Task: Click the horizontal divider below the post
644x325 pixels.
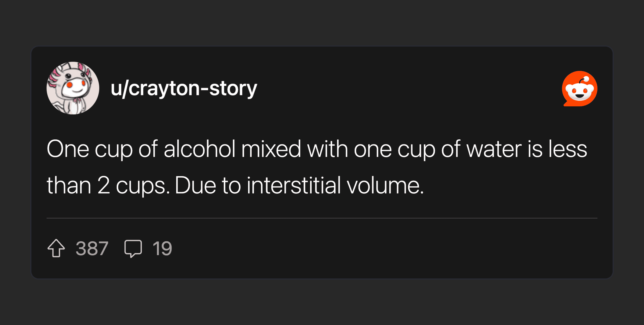Action: 322,218
